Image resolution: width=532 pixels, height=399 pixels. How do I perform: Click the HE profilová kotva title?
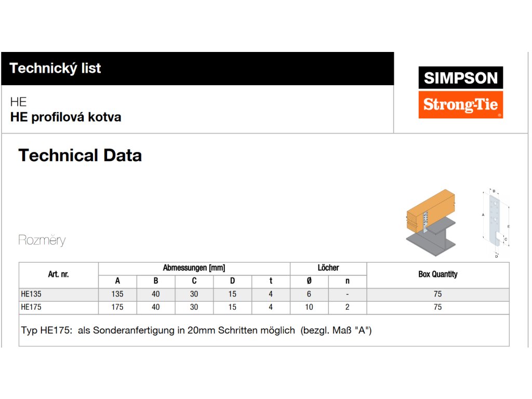click(x=65, y=117)
